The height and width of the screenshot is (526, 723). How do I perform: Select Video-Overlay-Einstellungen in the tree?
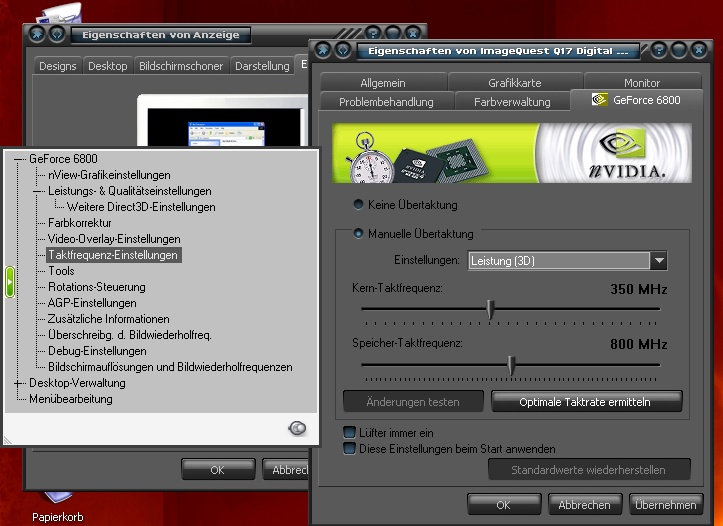[114, 239]
